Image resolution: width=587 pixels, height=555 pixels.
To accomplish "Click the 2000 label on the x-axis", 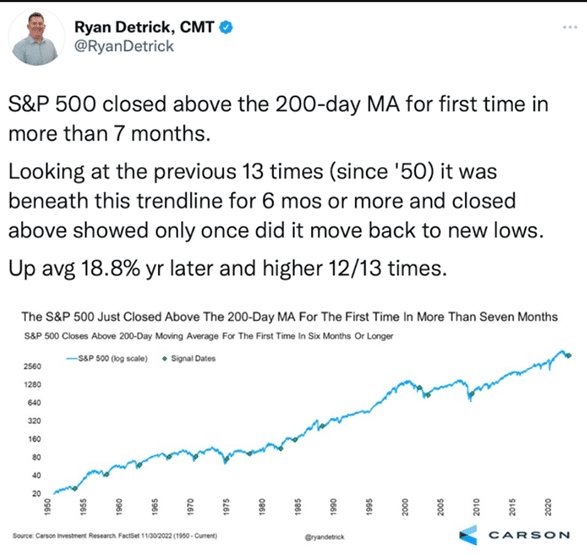I will pos(404,507).
